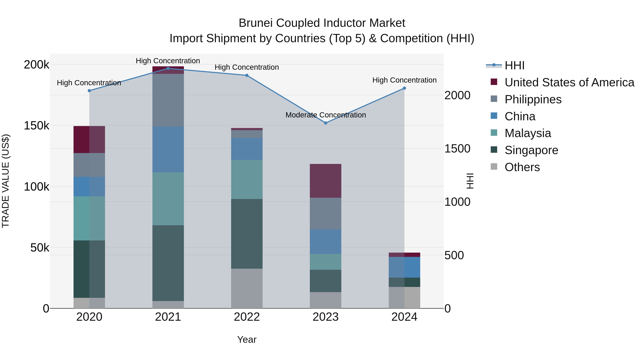Click the 2022 x-axis tick label
This screenshot has width=644, height=362.
tap(247, 317)
